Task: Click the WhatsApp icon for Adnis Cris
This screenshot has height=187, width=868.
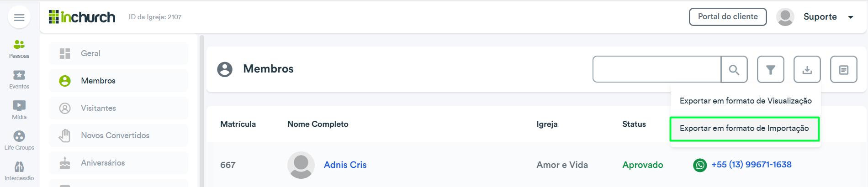Action: pyautogui.click(x=700, y=165)
